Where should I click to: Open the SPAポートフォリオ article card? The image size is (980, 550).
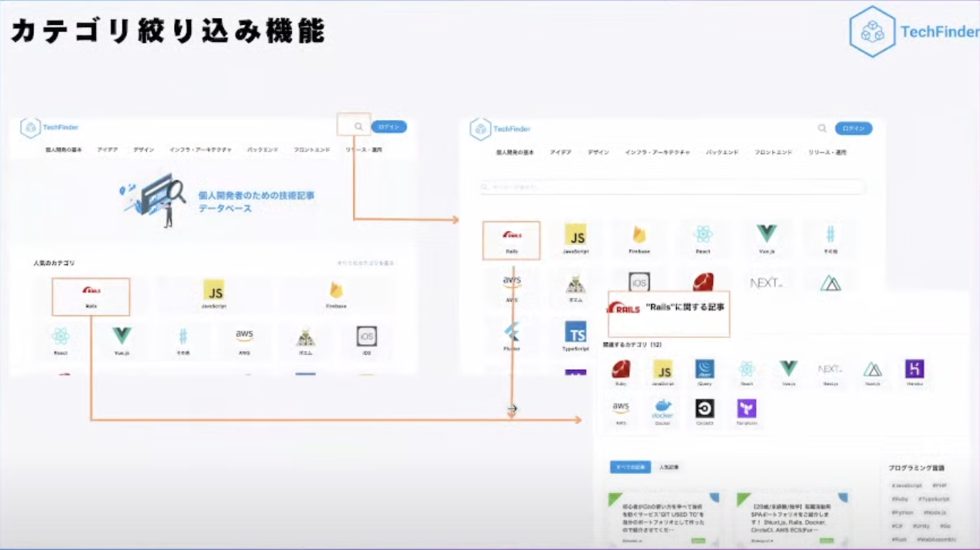tap(791, 520)
